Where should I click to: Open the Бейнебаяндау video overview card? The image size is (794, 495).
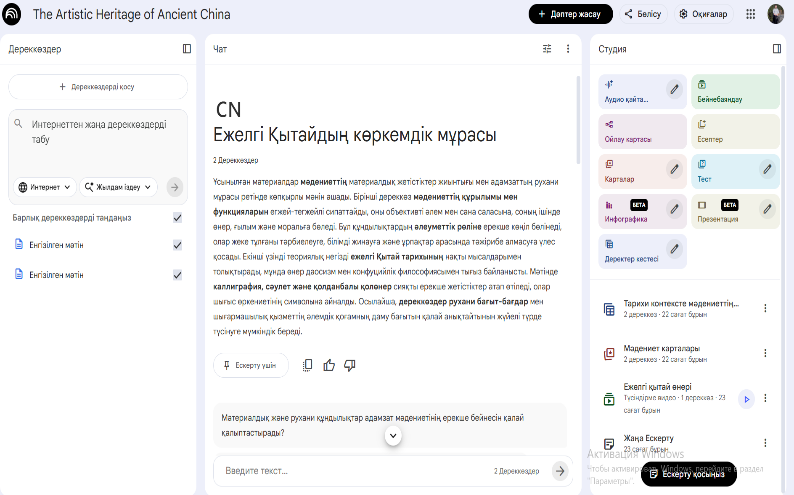point(735,92)
